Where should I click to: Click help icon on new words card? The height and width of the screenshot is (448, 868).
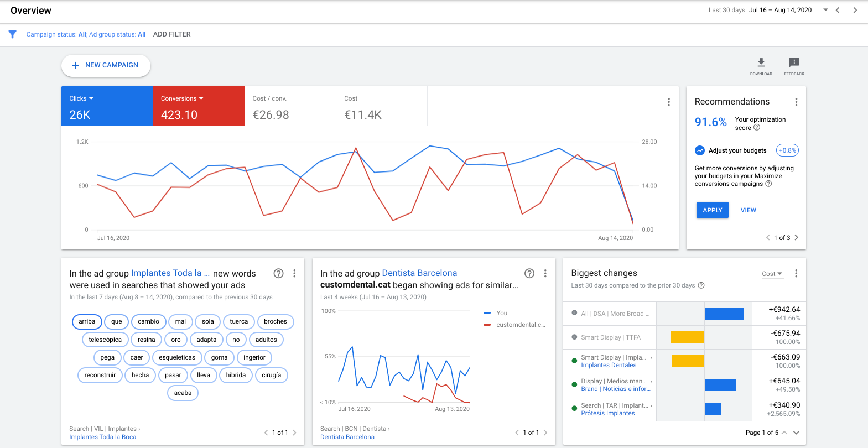(279, 273)
